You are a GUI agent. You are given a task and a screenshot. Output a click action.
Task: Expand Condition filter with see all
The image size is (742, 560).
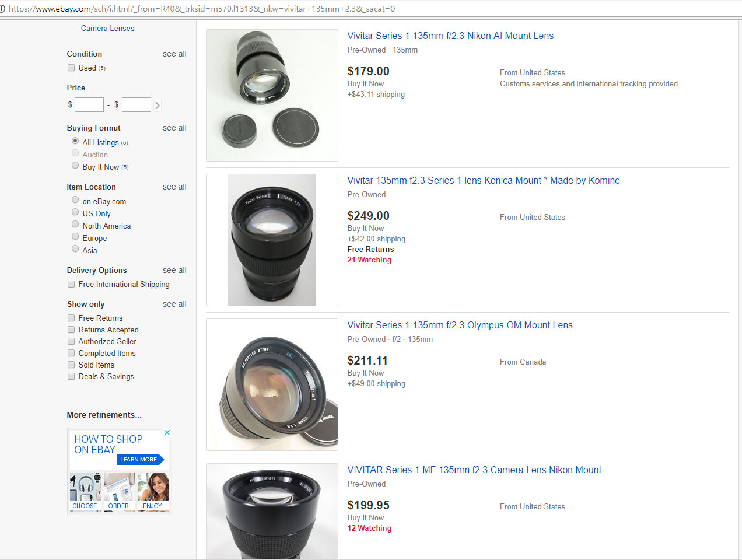174,54
